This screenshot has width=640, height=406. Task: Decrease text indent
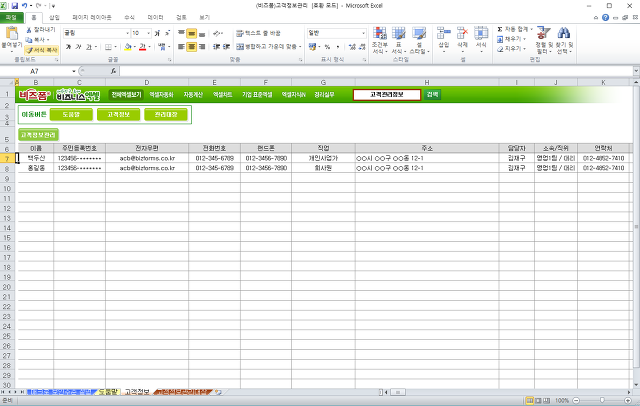217,47
